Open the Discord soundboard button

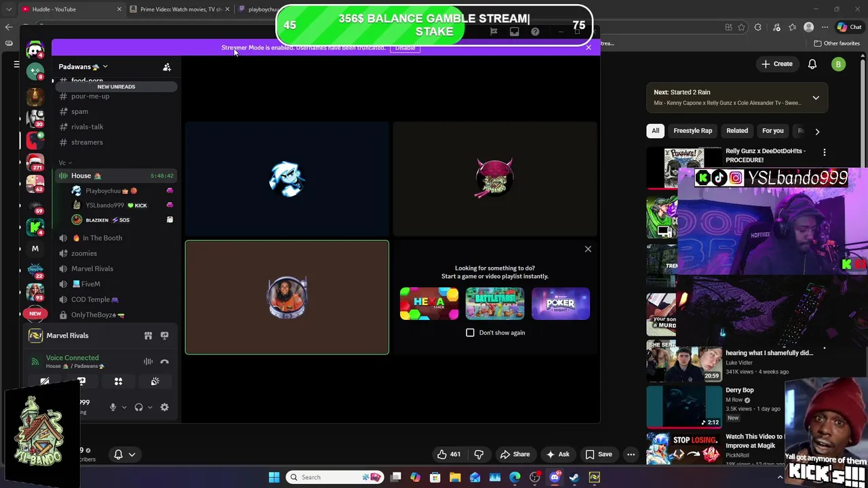[155, 382]
